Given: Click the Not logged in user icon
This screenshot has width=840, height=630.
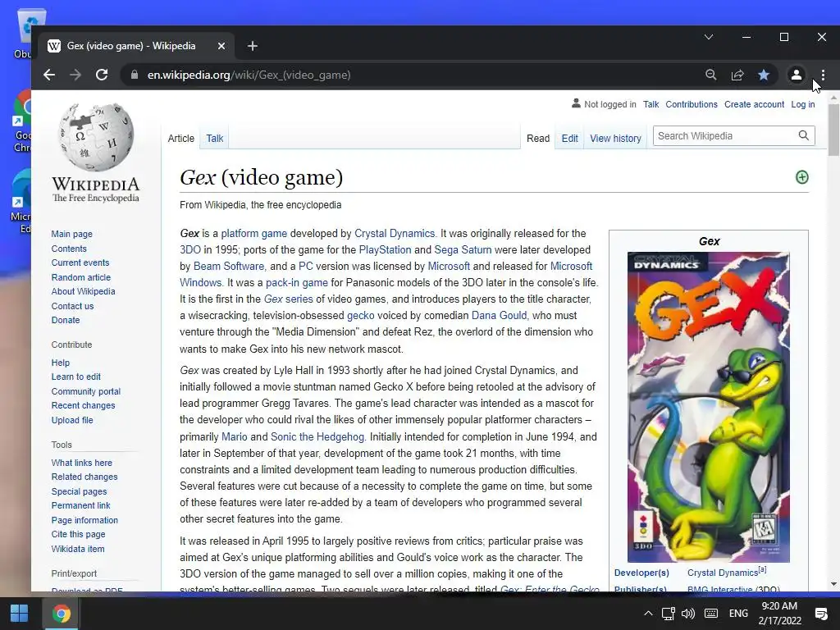Looking at the screenshot, I should point(576,103).
